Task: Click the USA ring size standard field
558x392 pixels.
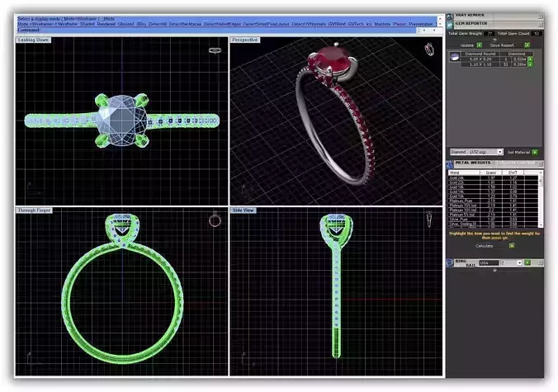Action: pos(489,263)
